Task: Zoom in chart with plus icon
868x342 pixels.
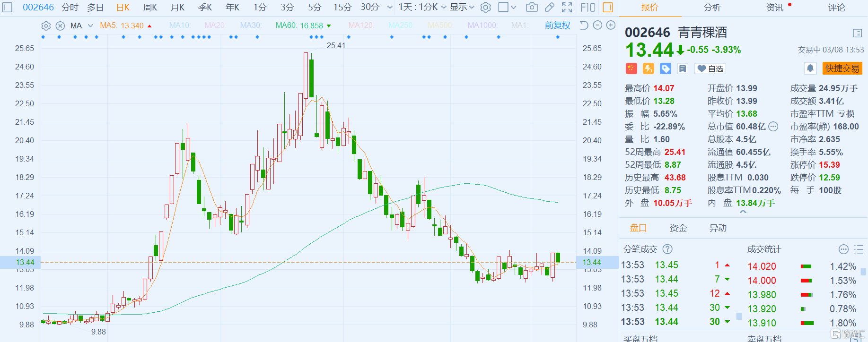Action: coord(611,25)
